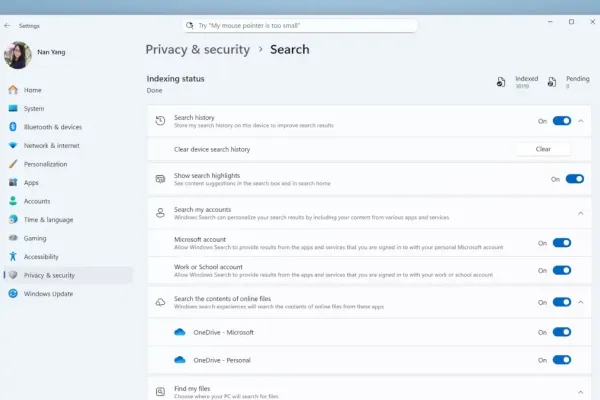Collapse the Search history section chevron
Image resolution: width=600 pixels, height=400 pixels.
tap(581, 121)
